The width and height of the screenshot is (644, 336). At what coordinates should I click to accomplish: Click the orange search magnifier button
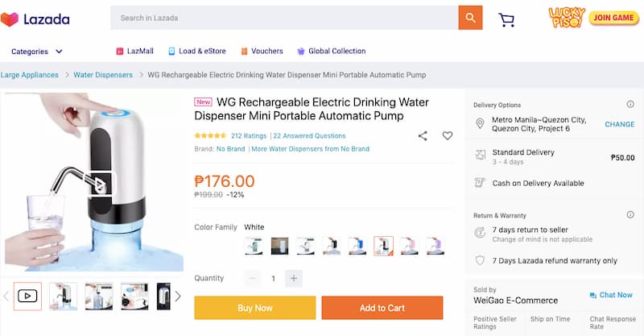click(470, 18)
